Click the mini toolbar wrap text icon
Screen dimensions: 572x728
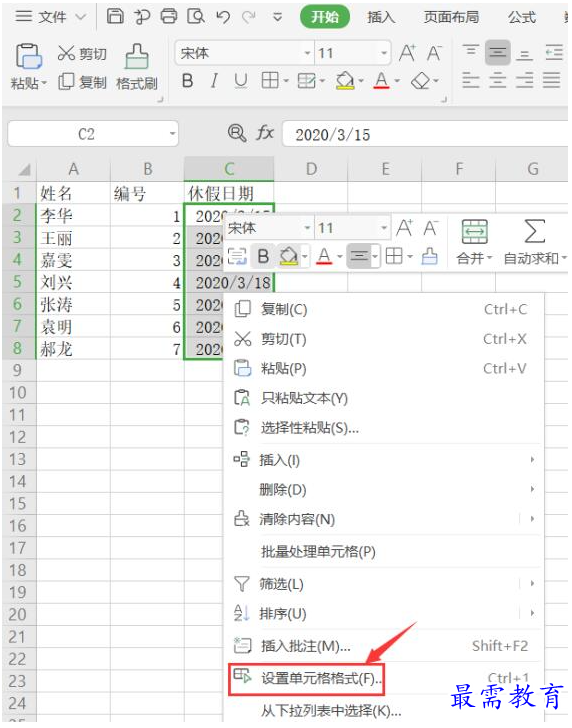[238, 256]
